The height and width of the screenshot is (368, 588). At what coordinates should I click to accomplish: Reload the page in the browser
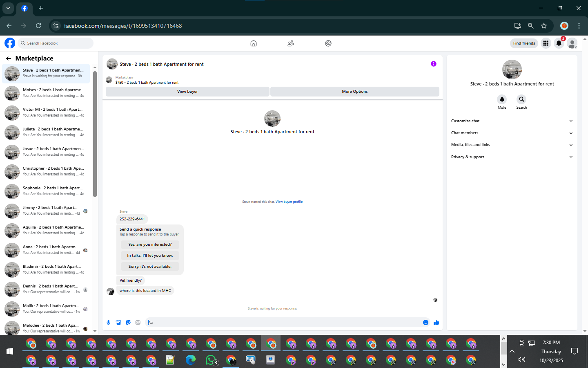coord(38,26)
